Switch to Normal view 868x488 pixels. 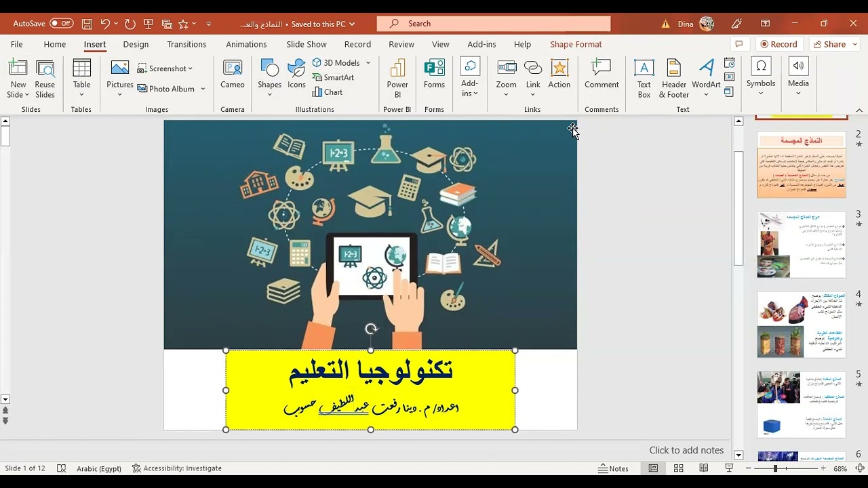click(x=653, y=468)
